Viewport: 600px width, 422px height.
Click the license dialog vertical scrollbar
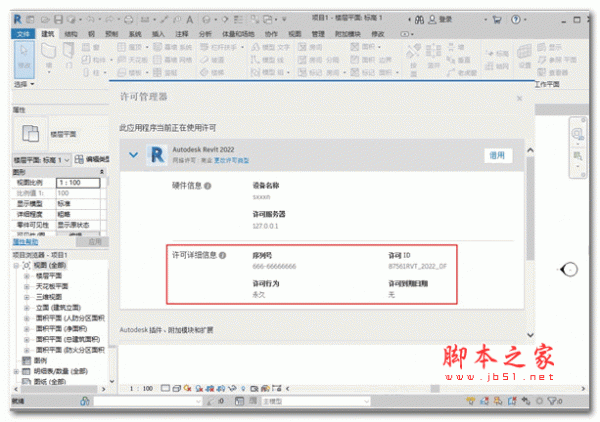[530, 207]
